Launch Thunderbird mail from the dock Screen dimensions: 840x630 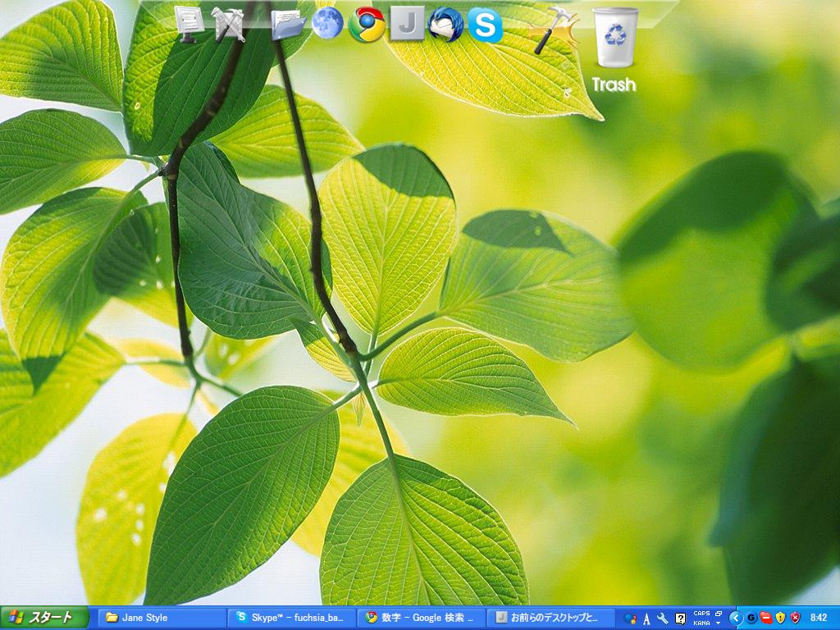pos(445,24)
